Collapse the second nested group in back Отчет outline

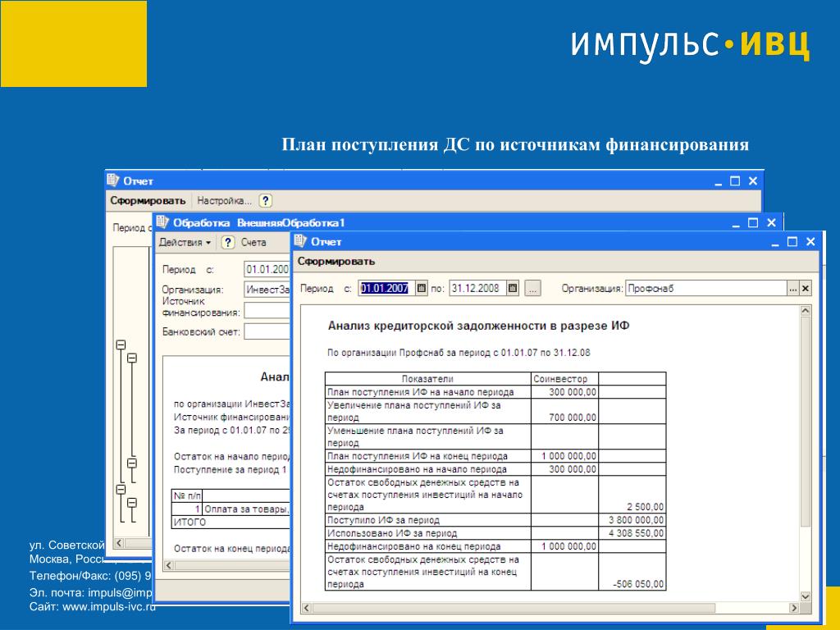click(132, 358)
